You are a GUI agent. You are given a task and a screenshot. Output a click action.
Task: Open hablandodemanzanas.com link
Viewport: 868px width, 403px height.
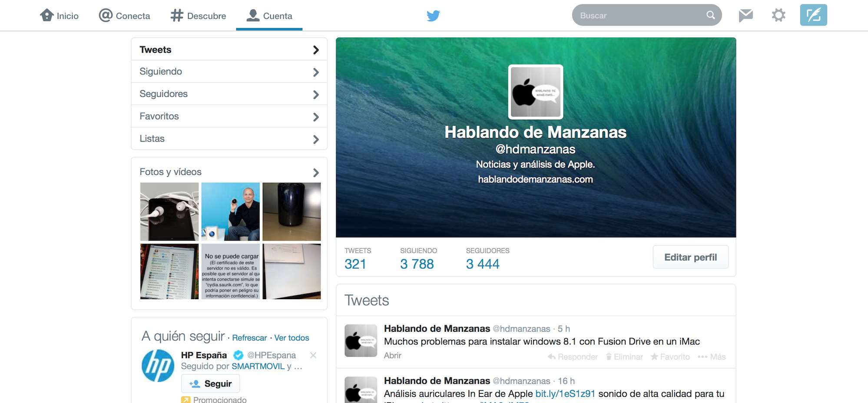[x=535, y=179]
